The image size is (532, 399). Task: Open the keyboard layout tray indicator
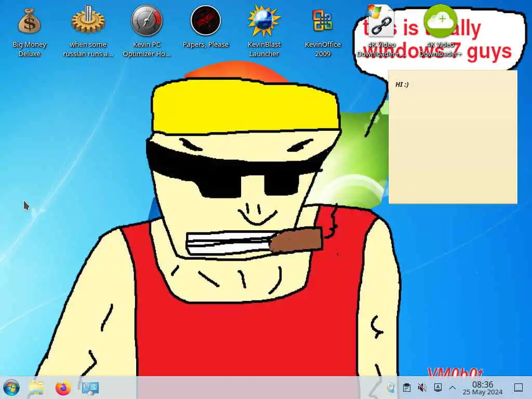coord(437,387)
